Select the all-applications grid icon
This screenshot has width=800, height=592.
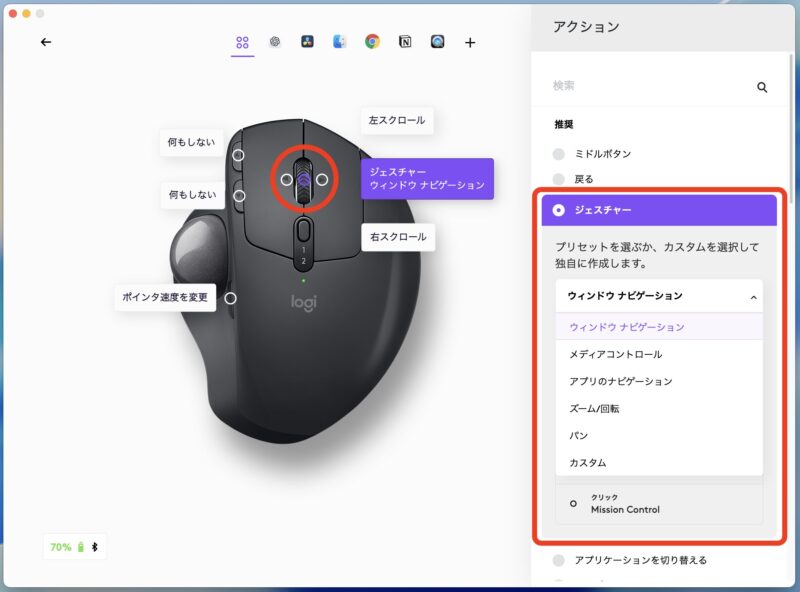click(242, 42)
